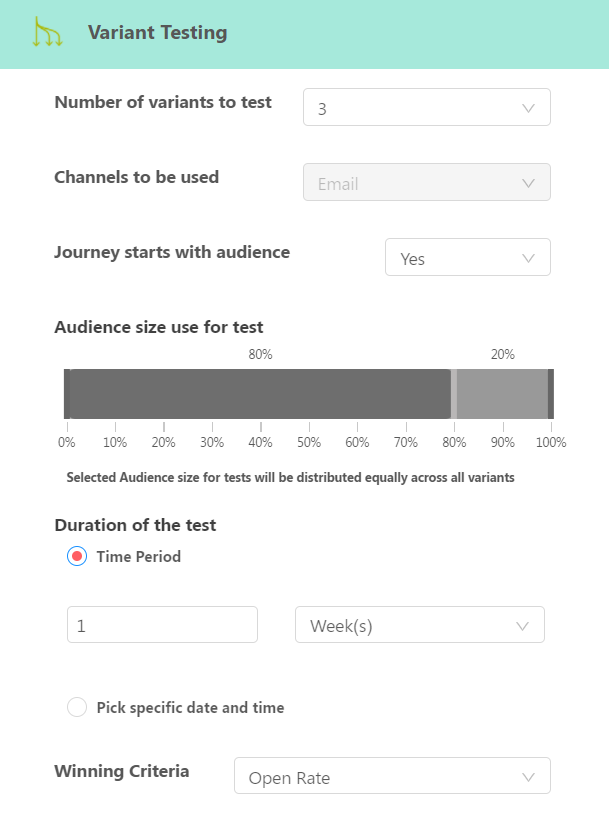This screenshot has height=817, width=609.
Task: Select the Time Period radio button
Action: coord(77,556)
